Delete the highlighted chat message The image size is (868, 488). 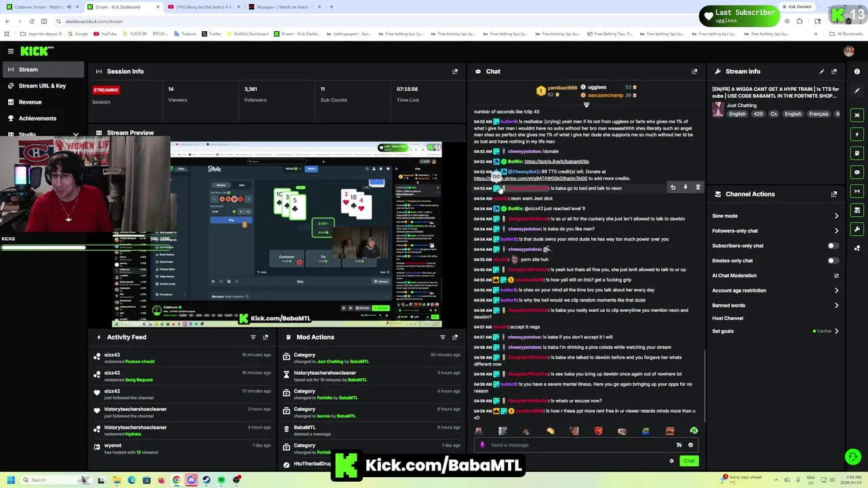698,188
